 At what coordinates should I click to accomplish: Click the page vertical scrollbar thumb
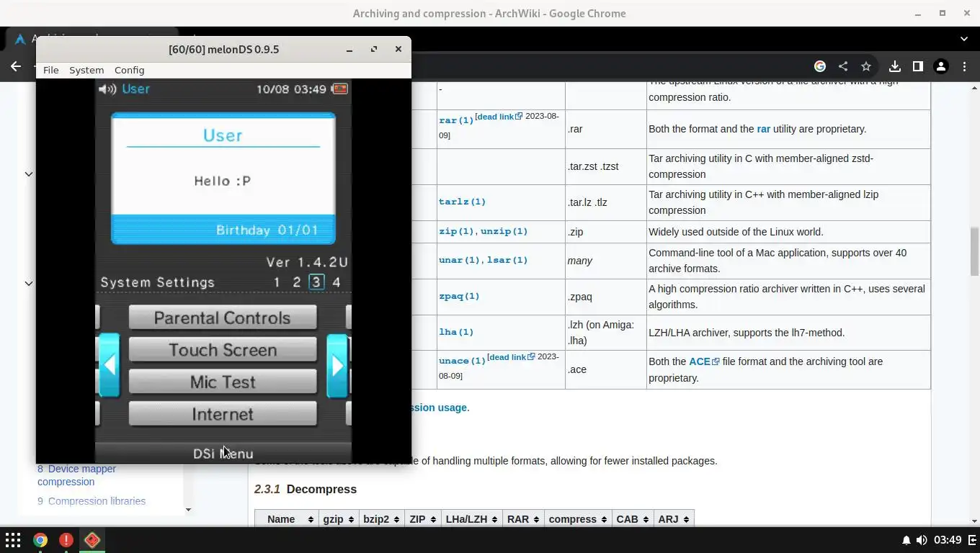click(974, 251)
